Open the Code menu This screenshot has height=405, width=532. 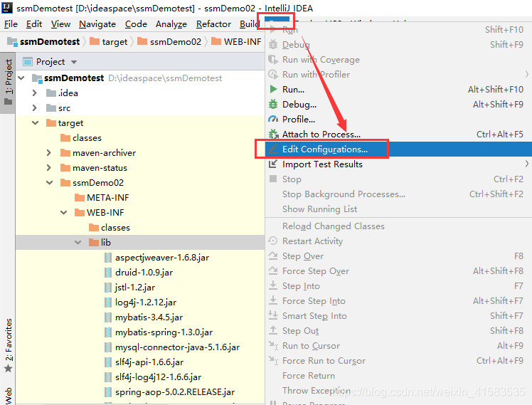[136, 24]
